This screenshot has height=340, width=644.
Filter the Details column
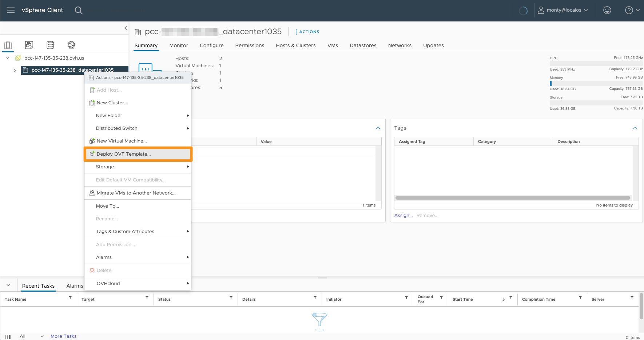click(315, 297)
